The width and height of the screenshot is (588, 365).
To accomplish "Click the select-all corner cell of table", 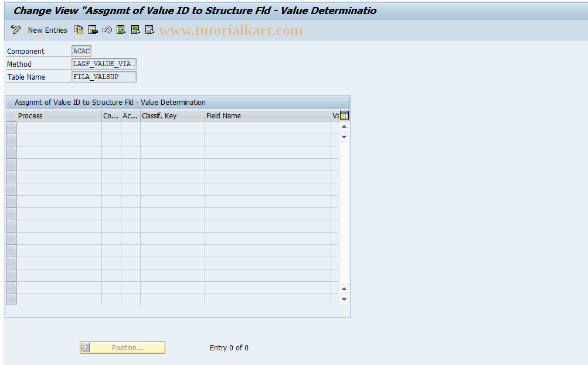I will tap(11, 116).
